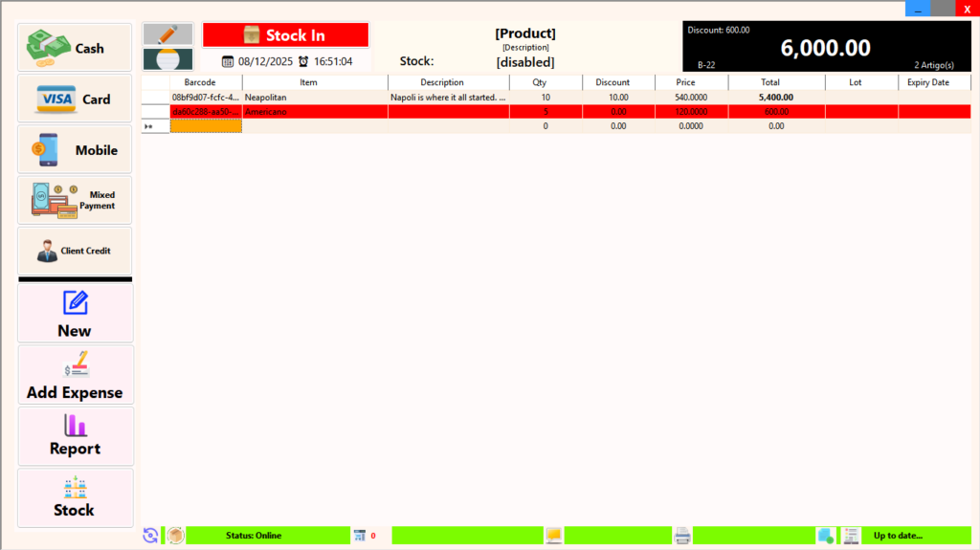
Task: Click quantity 10 in Neapolitan row
Action: pos(546,98)
